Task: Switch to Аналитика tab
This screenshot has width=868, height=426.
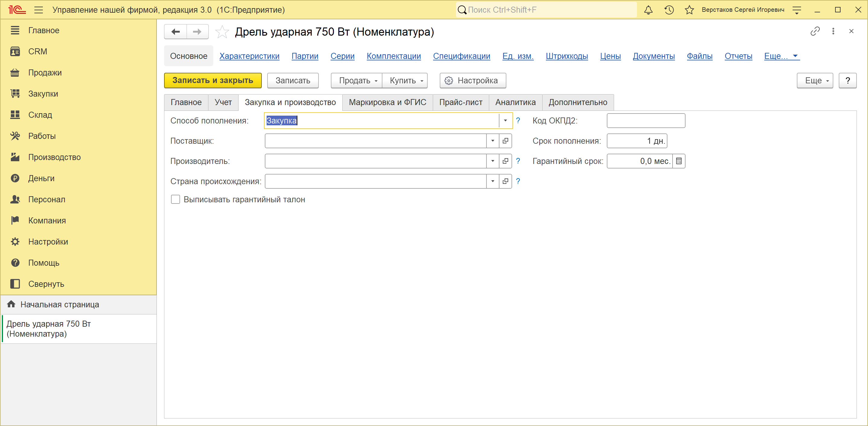Action: click(515, 103)
